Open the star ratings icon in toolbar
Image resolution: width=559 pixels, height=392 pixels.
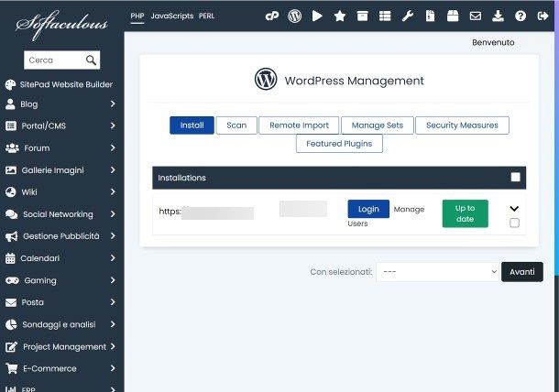340,16
